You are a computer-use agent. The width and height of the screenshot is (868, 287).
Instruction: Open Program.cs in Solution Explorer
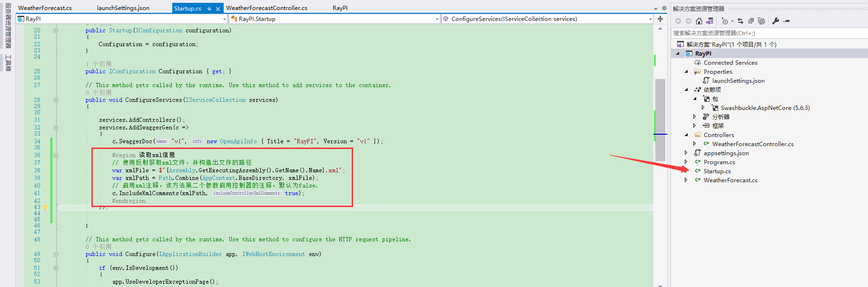pos(720,162)
